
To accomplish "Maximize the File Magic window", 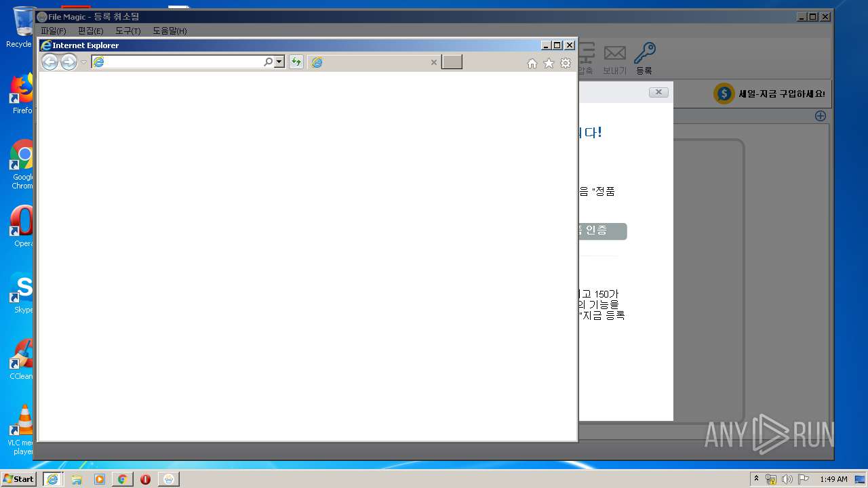I will pos(813,17).
